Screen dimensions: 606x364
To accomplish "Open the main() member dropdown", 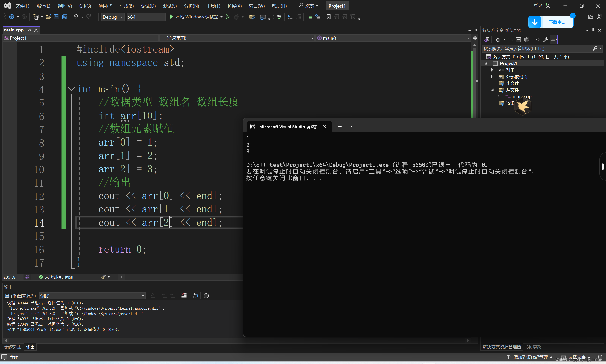I will 393,38.
